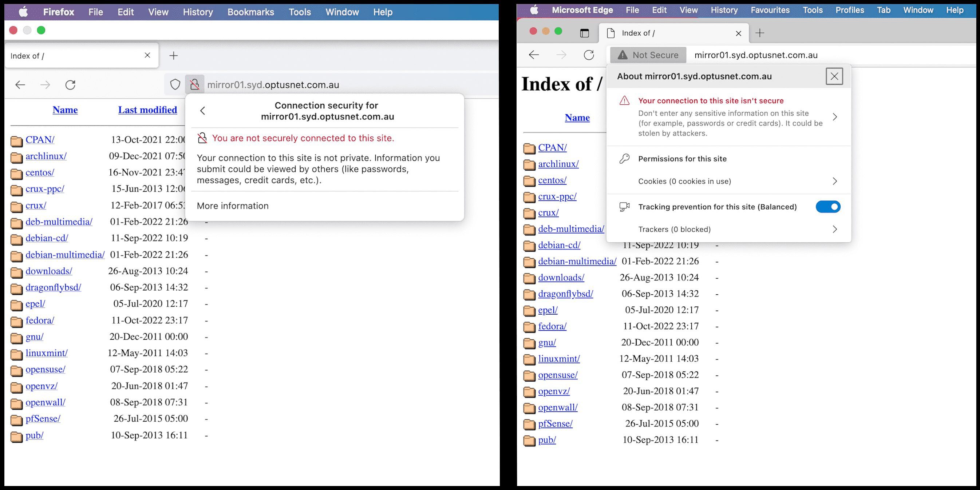Open a new tab in Edge
The image size is (980, 490).
point(760,33)
